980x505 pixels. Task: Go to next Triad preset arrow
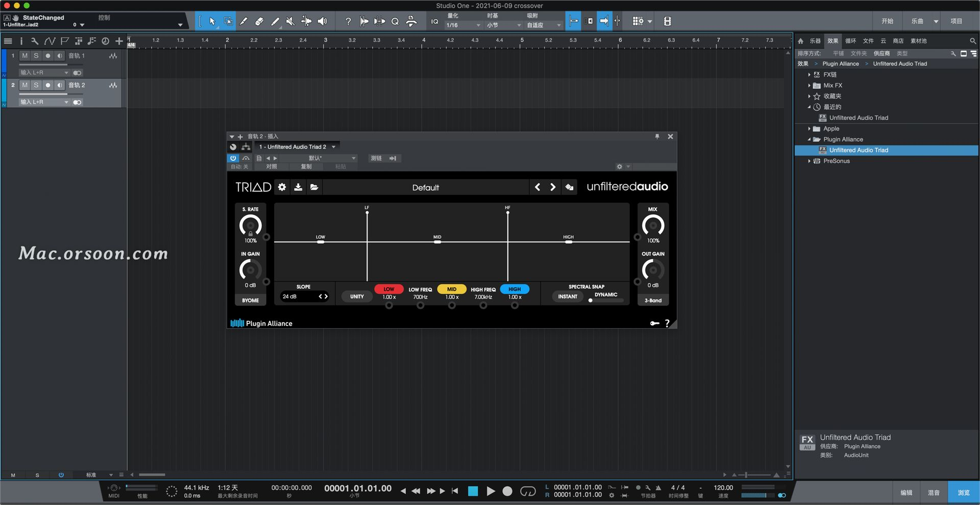point(553,187)
